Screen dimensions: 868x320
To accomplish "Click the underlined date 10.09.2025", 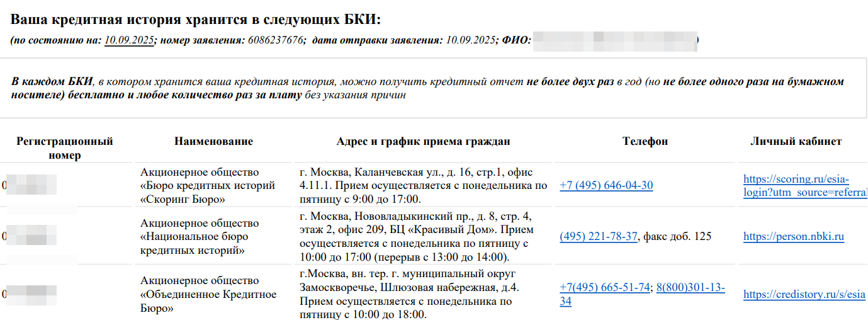I will pyautogui.click(x=129, y=40).
